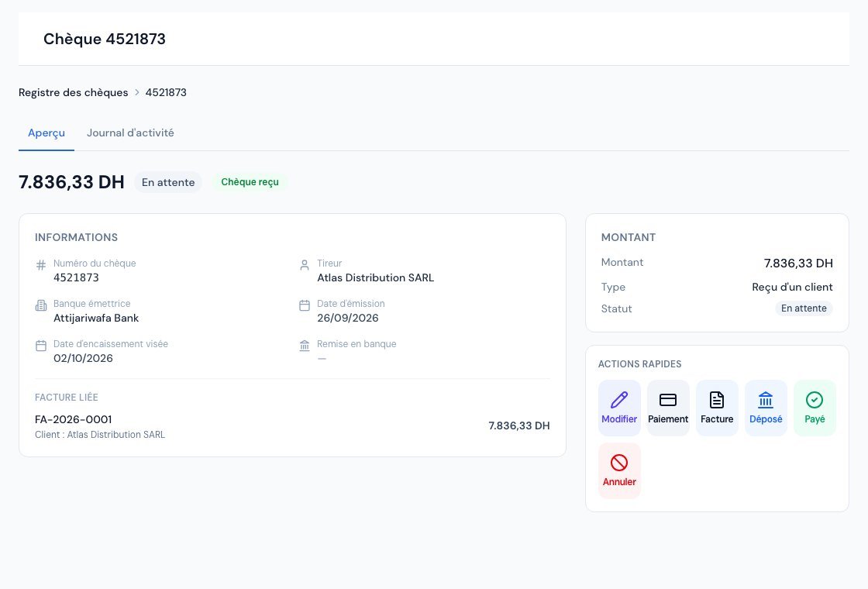Open the Paiement card icon action
Viewport: 868px width, 589px height.
[x=668, y=400]
